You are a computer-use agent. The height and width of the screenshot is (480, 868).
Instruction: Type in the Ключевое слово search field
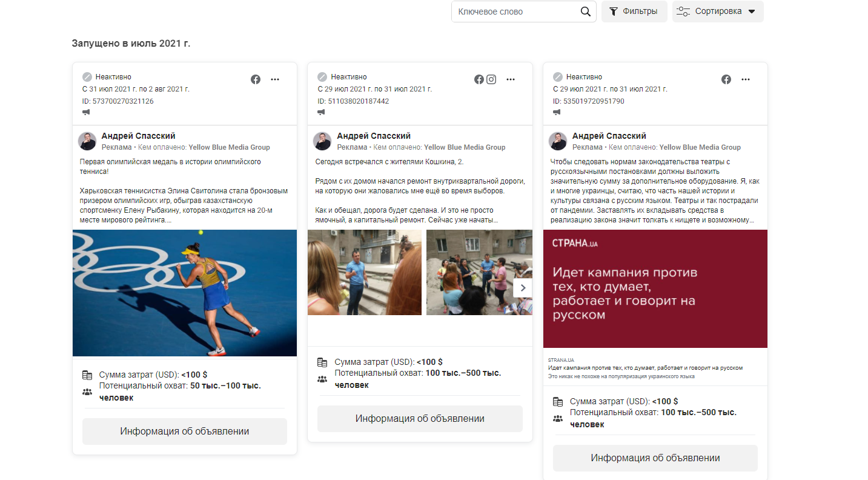coord(515,12)
